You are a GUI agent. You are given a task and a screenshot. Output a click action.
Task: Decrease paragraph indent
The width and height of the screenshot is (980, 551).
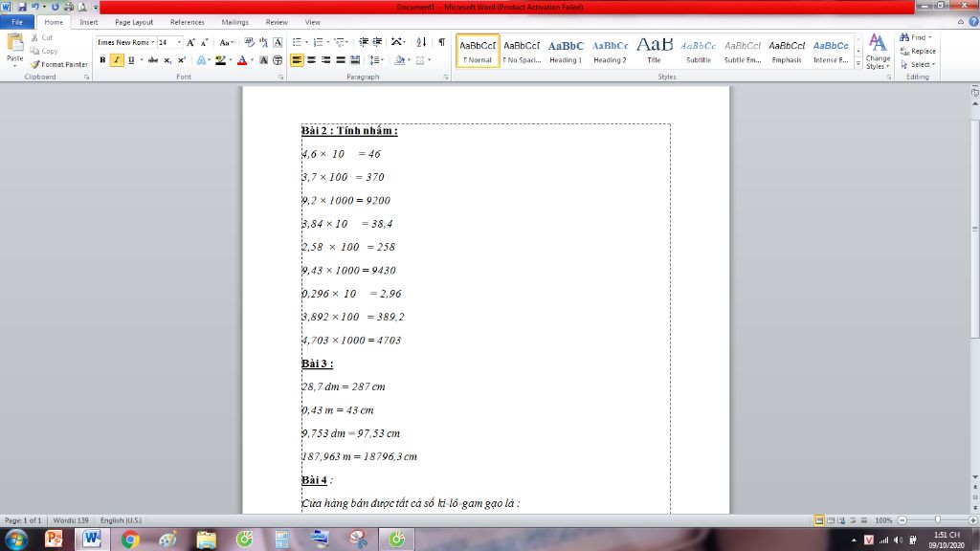pyautogui.click(x=364, y=42)
